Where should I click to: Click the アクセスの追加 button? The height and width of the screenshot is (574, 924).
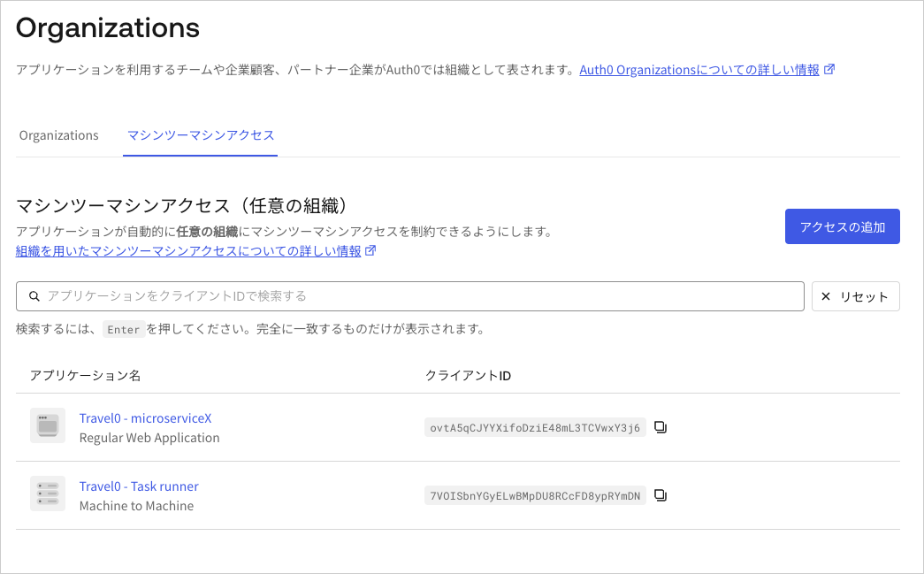(x=842, y=226)
